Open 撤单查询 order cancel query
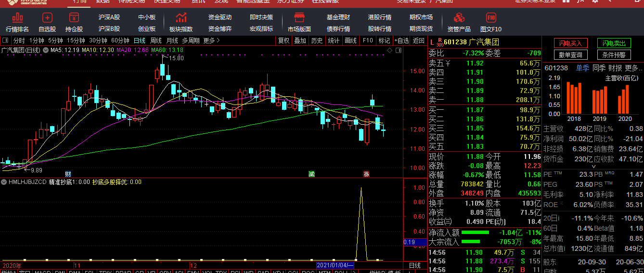Viewport: 644px width, 273px height. tap(570, 55)
